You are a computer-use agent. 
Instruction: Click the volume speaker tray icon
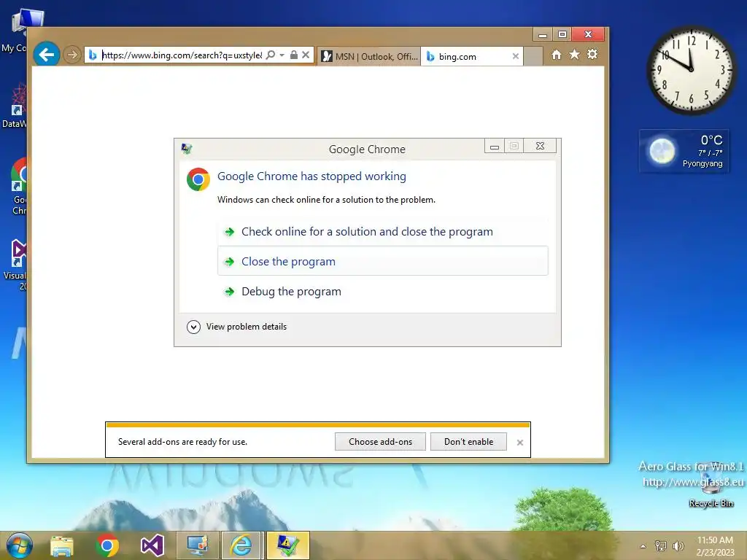click(x=678, y=545)
